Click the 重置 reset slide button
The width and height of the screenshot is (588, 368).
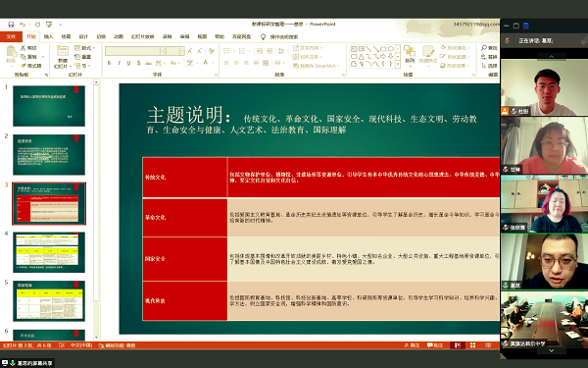pos(83,56)
